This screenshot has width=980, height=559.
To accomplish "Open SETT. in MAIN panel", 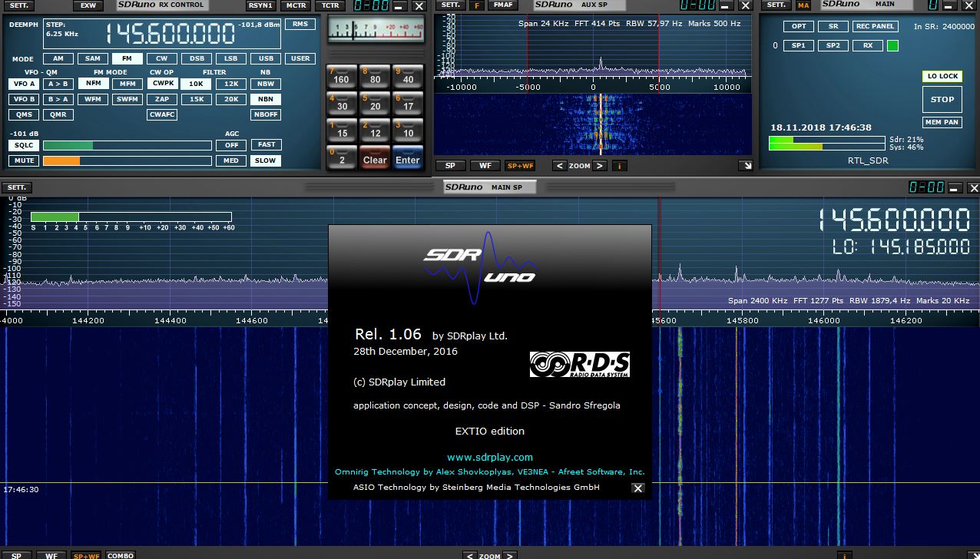I will tap(776, 5).
